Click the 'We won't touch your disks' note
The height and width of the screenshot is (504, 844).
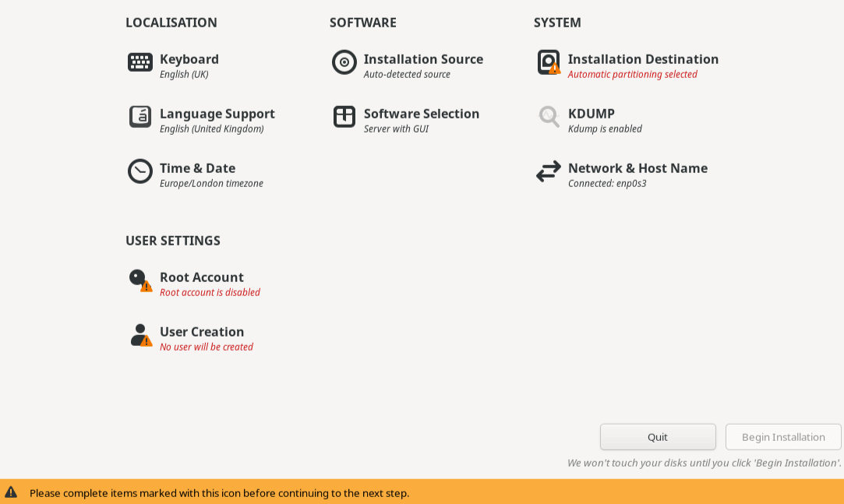[x=705, y=463]
